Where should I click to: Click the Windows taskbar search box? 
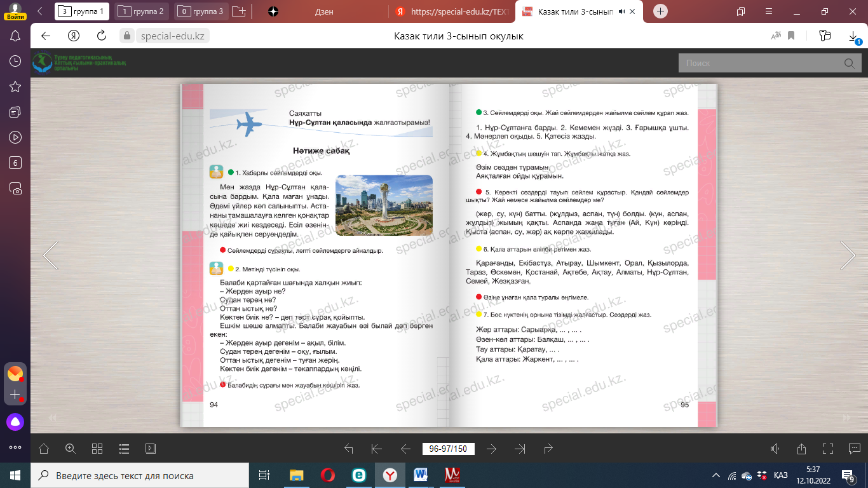click(140, 475)
